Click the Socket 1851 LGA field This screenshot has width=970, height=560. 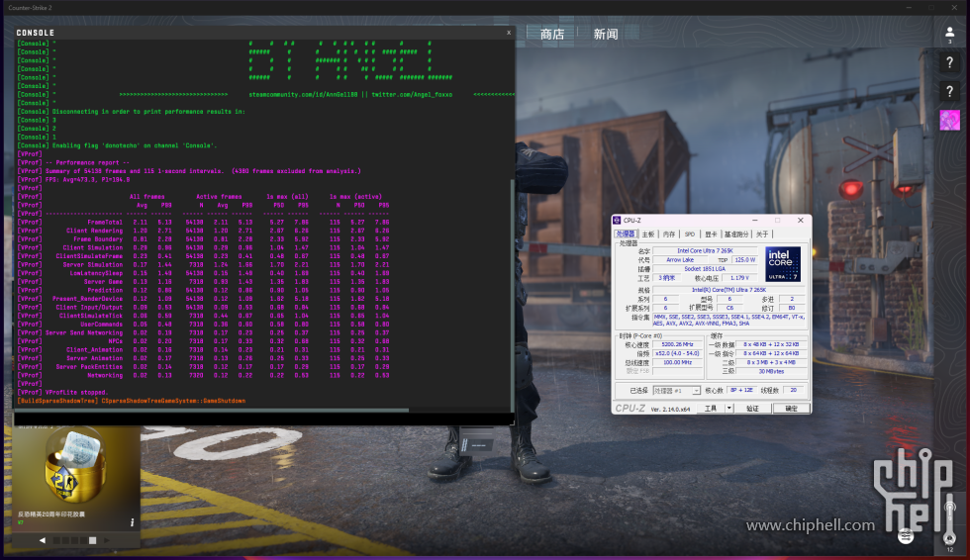tap(705, 269)
